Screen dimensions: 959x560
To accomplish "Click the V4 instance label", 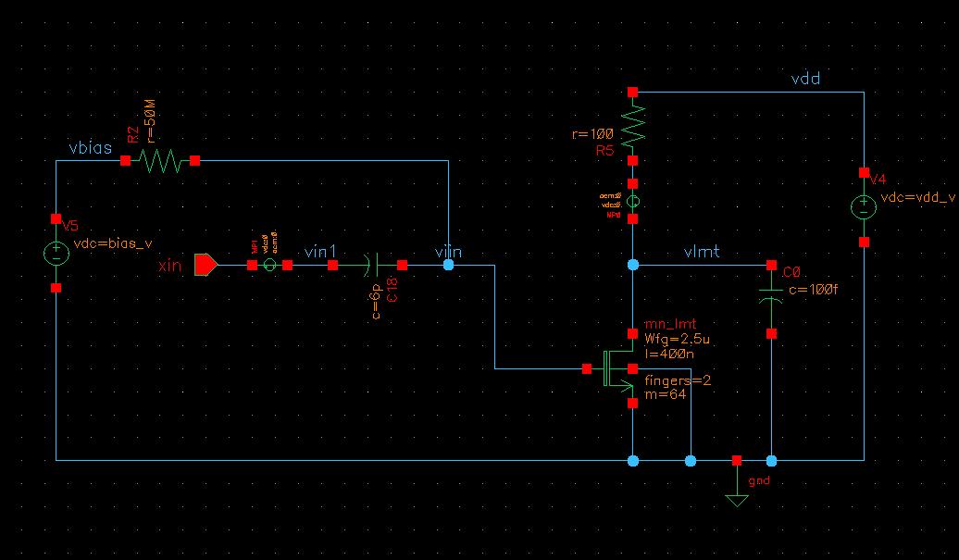I will click(878, 180).
